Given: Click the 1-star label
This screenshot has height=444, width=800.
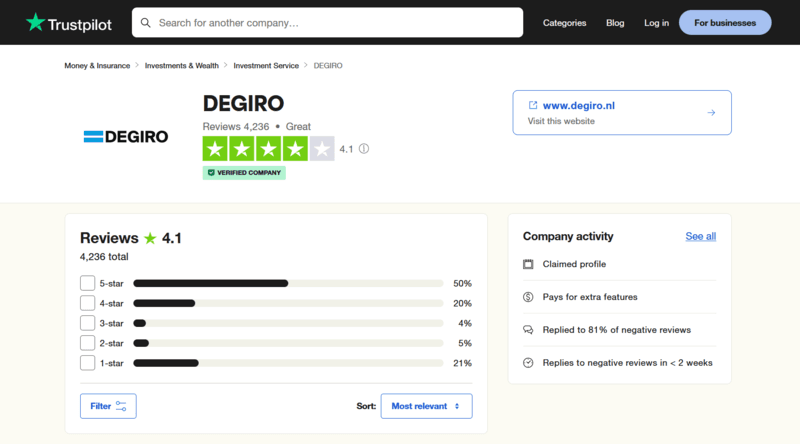Looking at the screenshot, I should 111,363.
